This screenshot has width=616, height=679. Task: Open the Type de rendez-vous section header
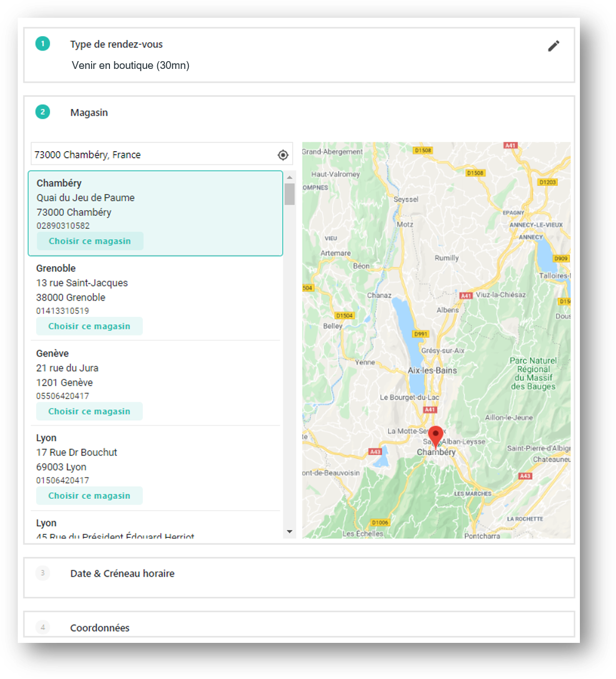[x=117, y=44]
